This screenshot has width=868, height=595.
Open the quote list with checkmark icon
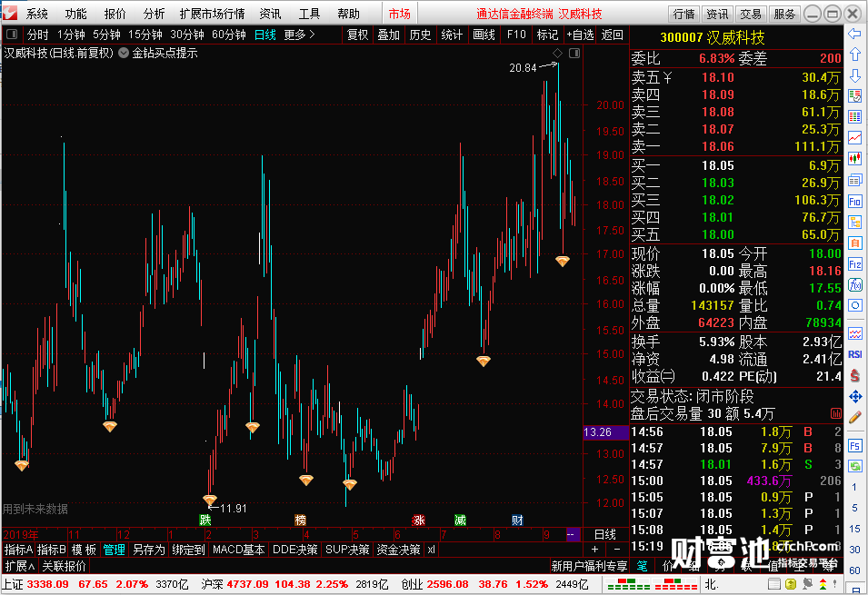pos(854,96)
